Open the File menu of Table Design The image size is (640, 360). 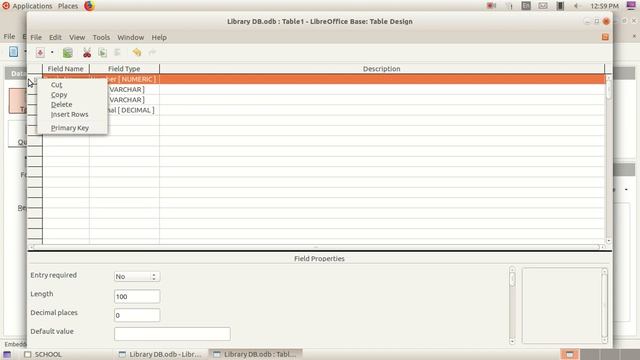(36, 37)
